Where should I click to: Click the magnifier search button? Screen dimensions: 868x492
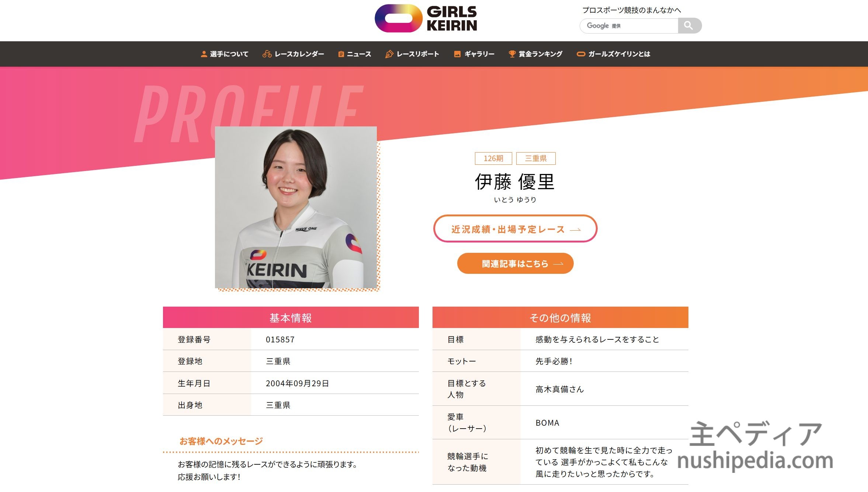(x=689, y=25)
